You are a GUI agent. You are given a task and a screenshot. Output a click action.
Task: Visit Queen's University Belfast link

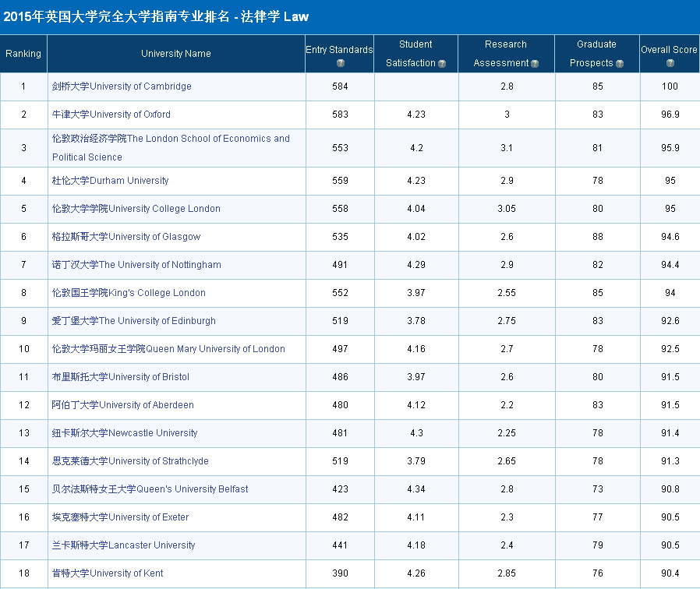click(x=150, y=489)
